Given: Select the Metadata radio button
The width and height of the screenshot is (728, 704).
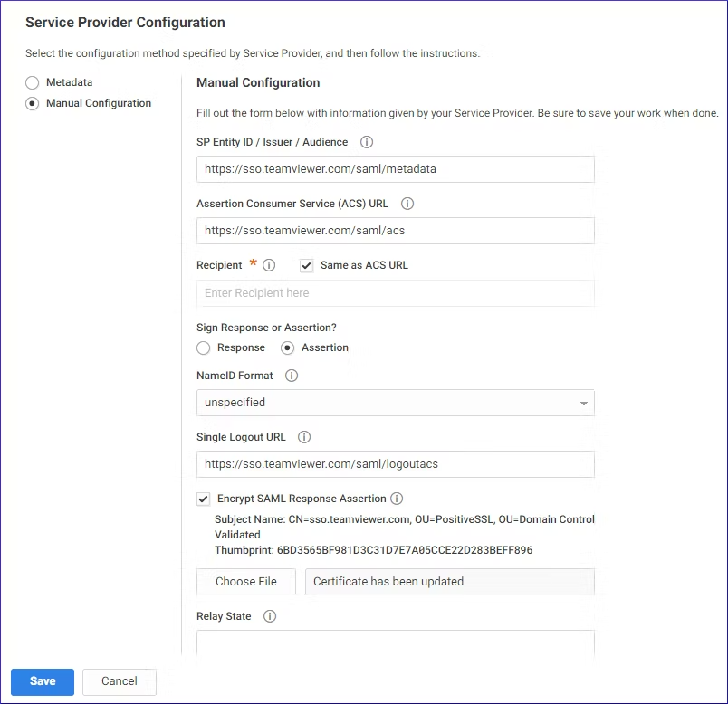Looking at the screenshot, I should click(32, 82).
